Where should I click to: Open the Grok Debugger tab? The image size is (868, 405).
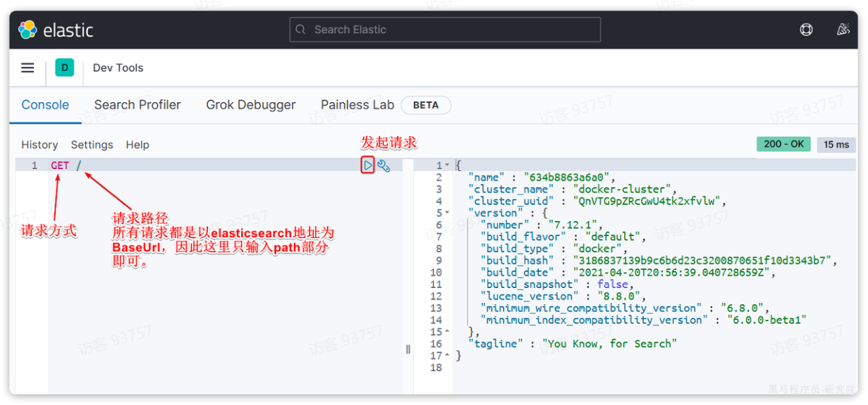coord(251,105)
